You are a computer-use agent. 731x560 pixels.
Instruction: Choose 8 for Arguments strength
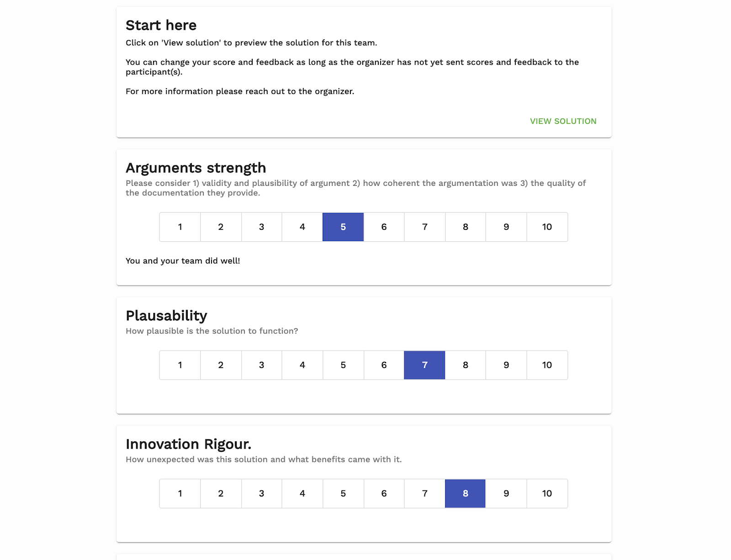coord(465,227)
